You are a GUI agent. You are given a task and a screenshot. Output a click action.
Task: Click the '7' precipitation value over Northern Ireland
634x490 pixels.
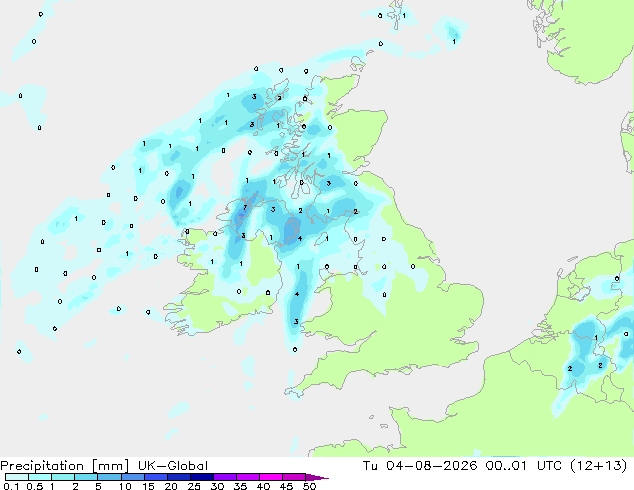[245, 207]
